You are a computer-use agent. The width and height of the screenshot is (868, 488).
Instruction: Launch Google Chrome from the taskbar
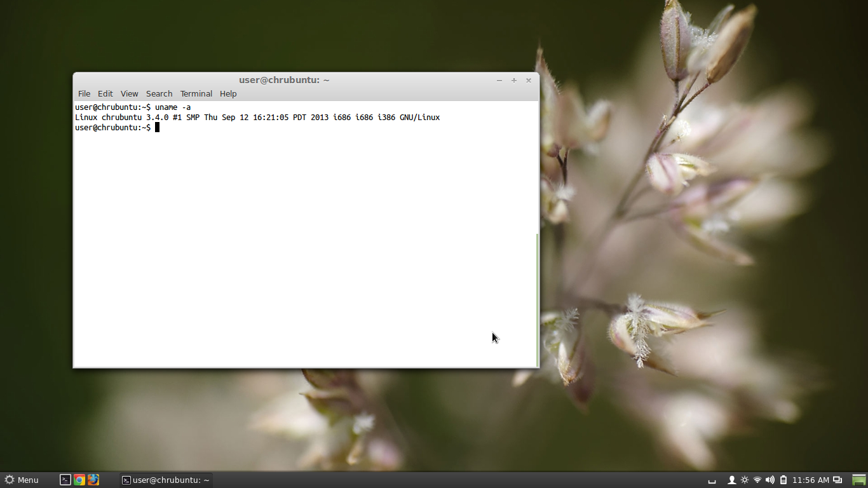click(79, 480)
